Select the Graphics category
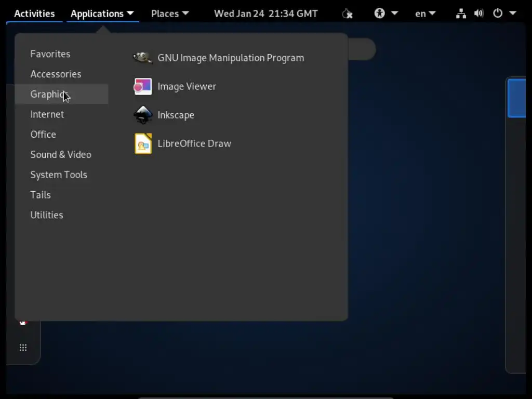Screen dimensions: 532x399 point(61,94)
